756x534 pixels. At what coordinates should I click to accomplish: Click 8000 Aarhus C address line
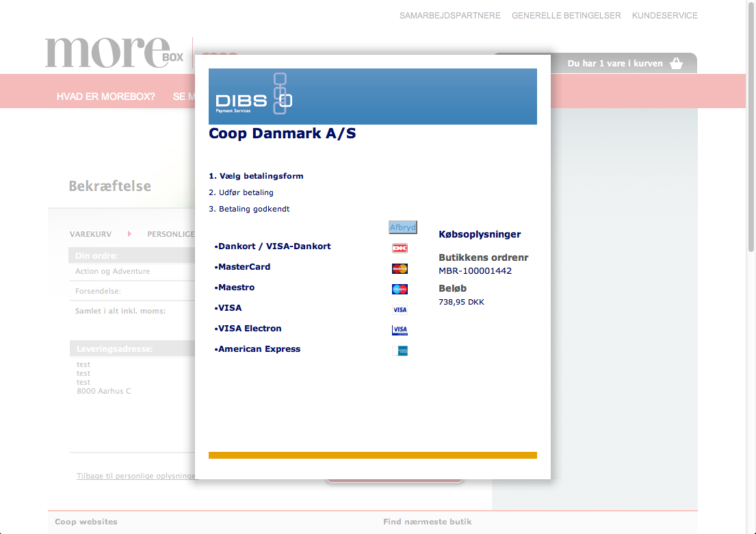[104, 391]
